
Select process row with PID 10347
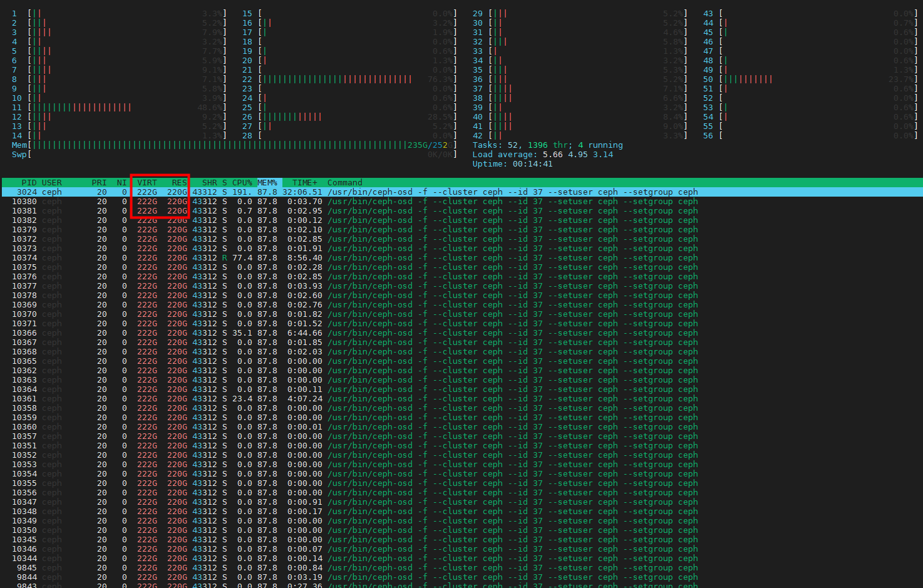[x=461, y=502]
